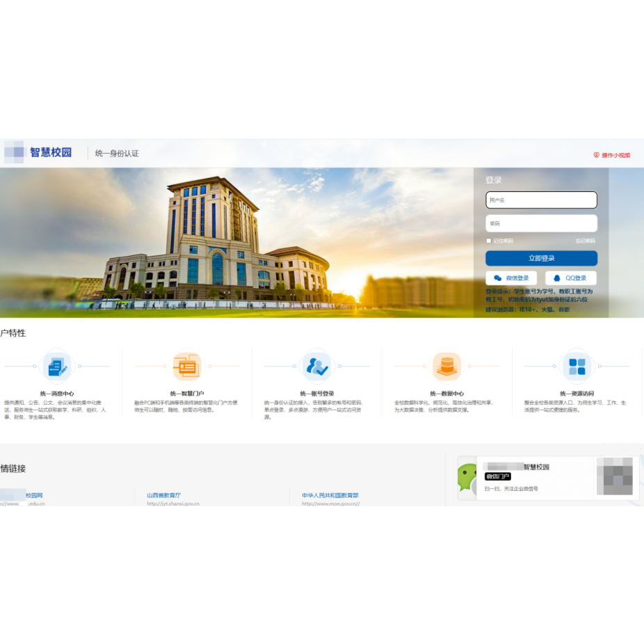Select the 统一账号登录 user icon
The height and width of the screenshot is (644, 644).
tap(316, 366)
